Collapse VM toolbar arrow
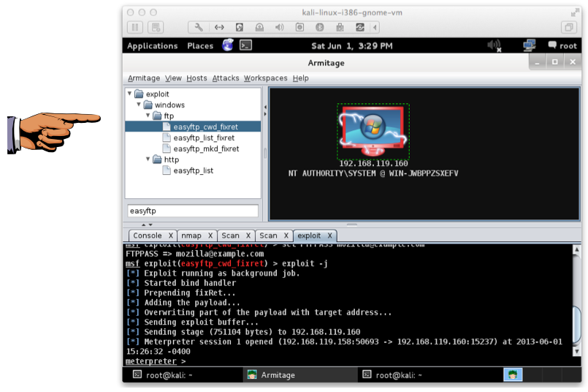This screenshot has height=392, width=588. pyautogui.click(x=375, y=27)
